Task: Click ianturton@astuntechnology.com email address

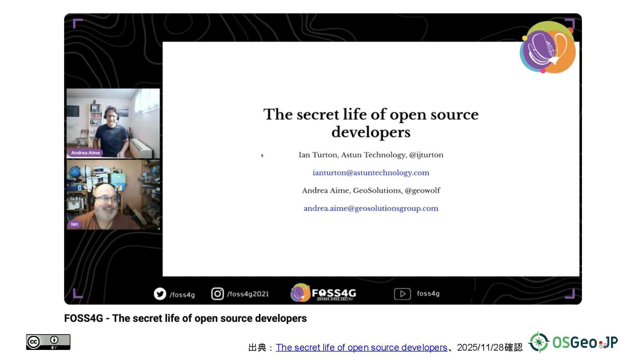Action: (371, 173)
